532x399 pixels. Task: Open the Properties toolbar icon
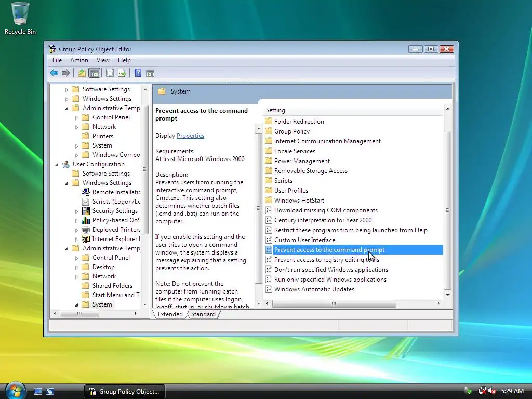coord(110,73)
